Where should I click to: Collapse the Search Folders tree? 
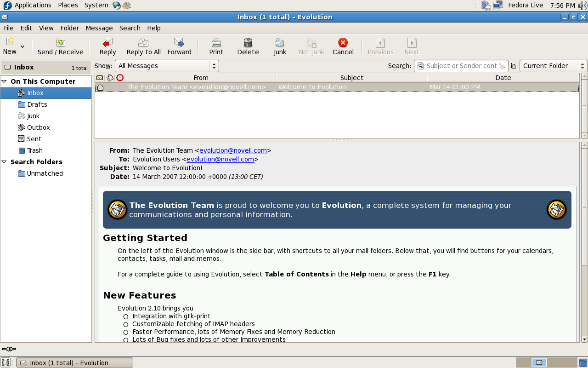pos(4,162)
